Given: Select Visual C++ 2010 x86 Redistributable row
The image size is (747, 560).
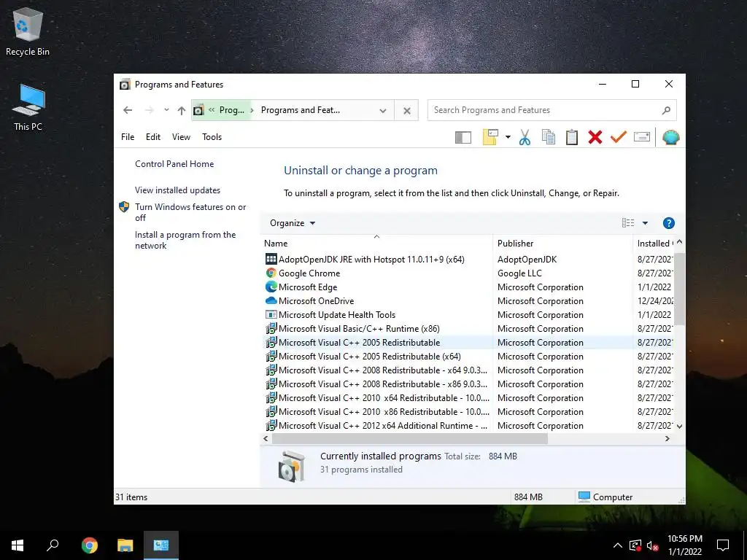Looking at the screenshot, I should pos(384,411).
